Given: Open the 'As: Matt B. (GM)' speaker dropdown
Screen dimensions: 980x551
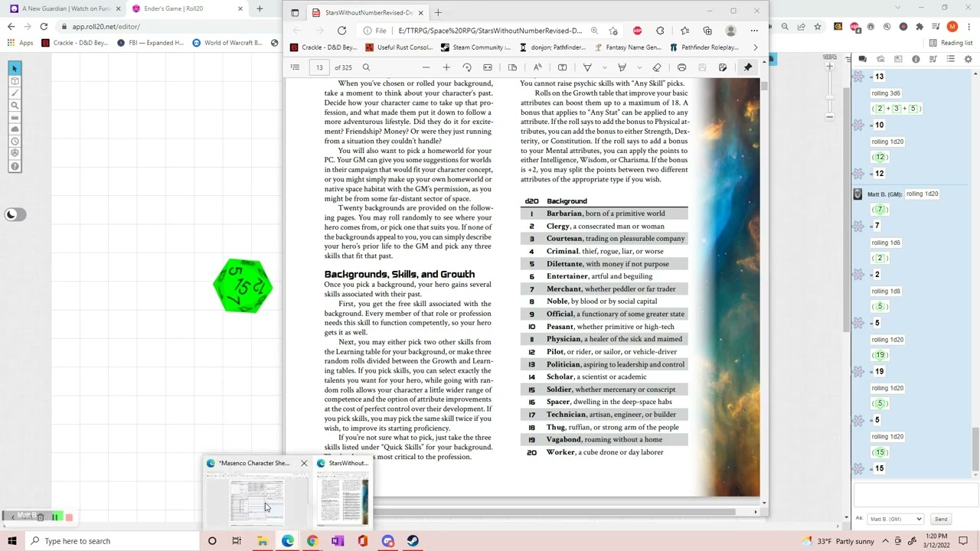Looking at the screenshot, I should point(896,519).
